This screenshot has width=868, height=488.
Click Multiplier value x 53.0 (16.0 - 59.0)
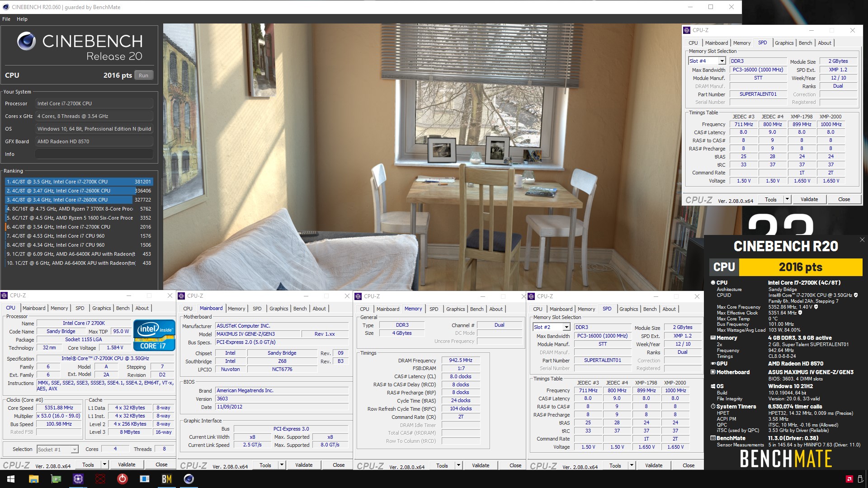click(x=59, y=416)
